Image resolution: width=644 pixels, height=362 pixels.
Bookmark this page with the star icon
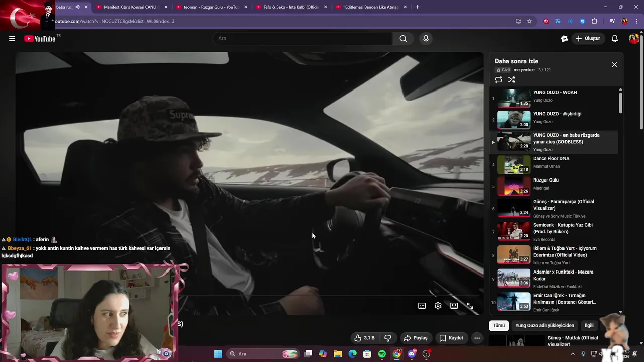[529, 21]
